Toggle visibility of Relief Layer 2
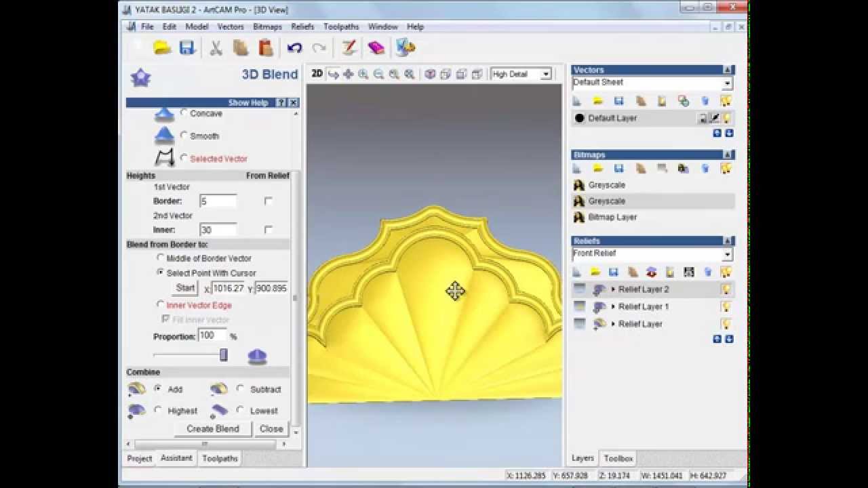Image resolution: width=868 pixels, height=488 pixels. [726, 289]
